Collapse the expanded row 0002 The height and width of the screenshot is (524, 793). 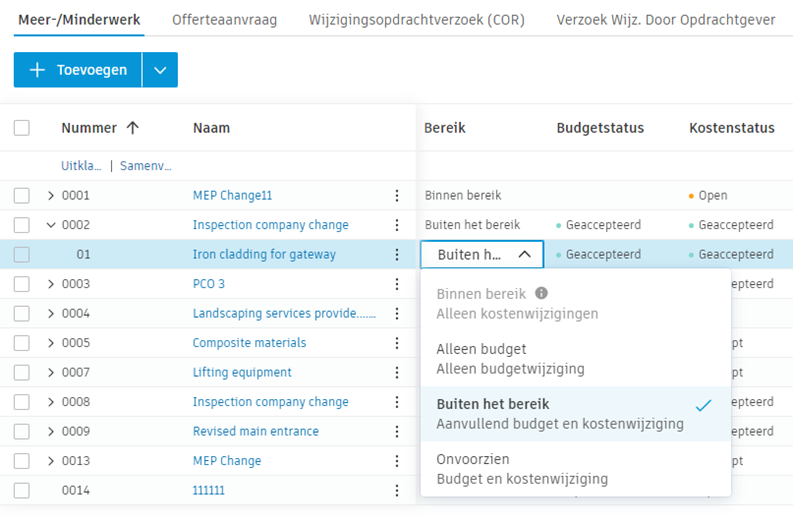(50, 225)
